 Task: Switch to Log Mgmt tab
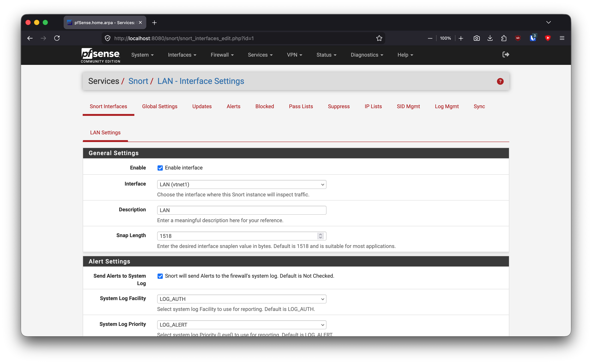(x=447, y=107)
